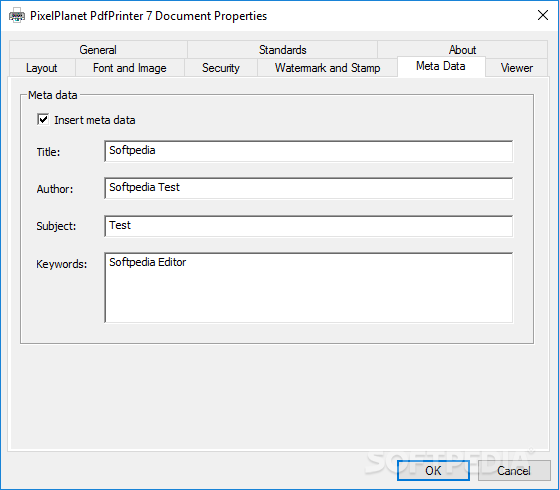This screenshot has width=559, height=490.
Task: Uncheck the Insert meta data checkbox
Action: point(43,119)
